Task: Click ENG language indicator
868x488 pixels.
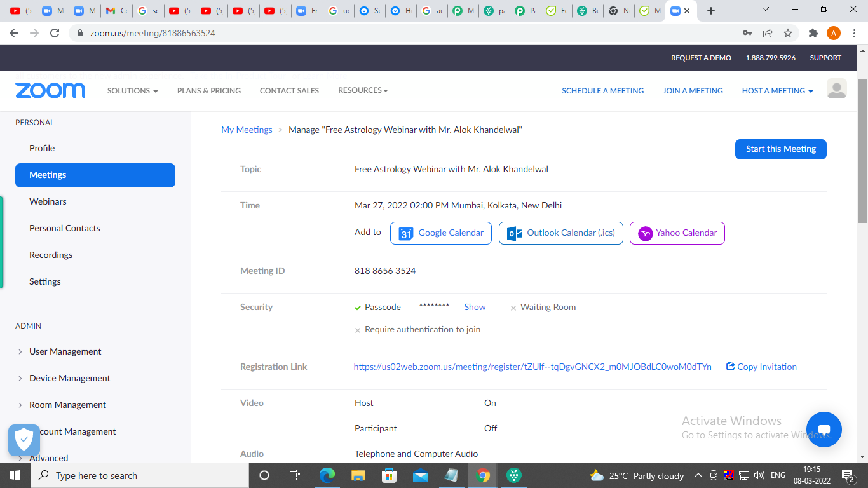Action: point(778,475)
